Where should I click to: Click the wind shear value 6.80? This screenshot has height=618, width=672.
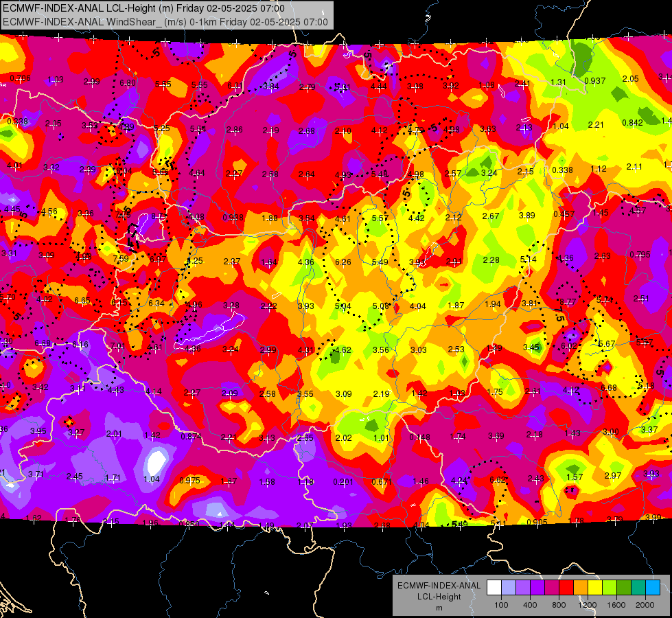tap(128, 83)
